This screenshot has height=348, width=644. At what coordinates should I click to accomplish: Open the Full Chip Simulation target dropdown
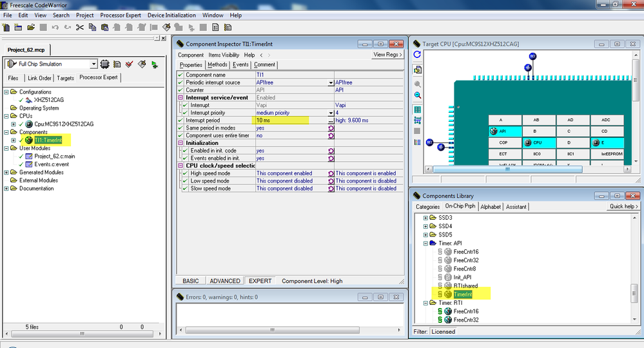pos(93,64)
